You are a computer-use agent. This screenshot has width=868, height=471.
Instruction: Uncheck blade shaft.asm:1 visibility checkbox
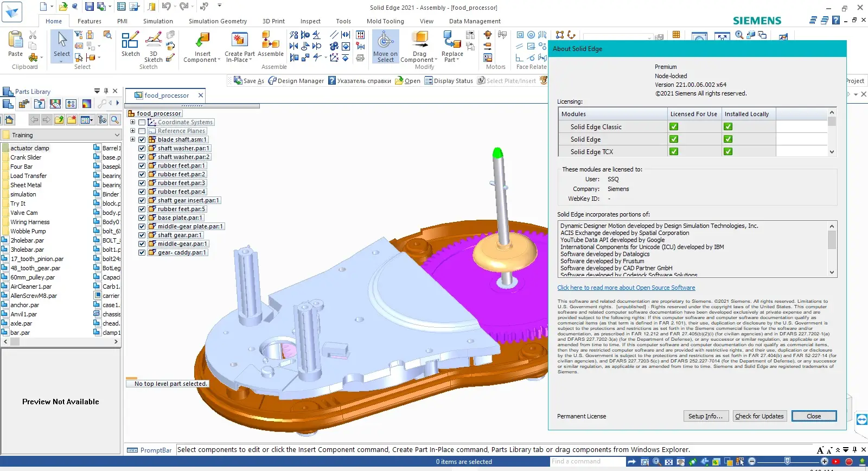(142, 139)
